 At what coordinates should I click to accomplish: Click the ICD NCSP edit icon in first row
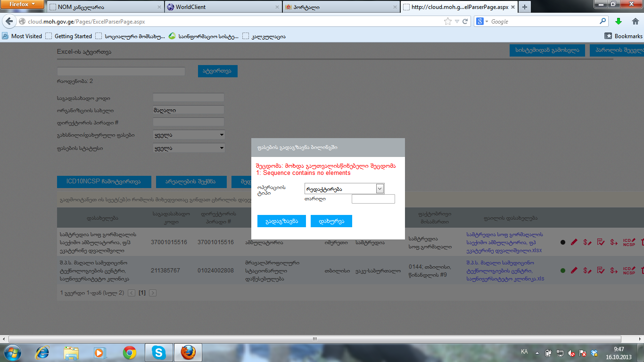[x=629, y=242]
